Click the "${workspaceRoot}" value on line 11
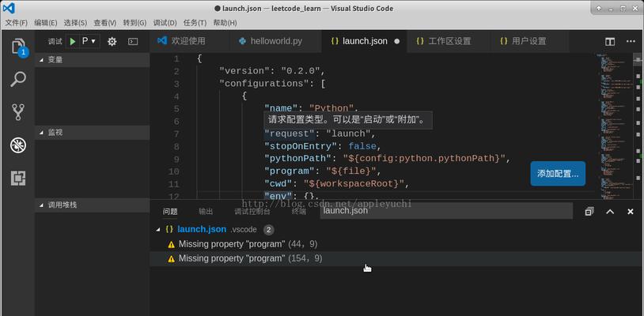The width and height of the screenshot is (644, 316). pyautogui.click(x=354, y=184)
